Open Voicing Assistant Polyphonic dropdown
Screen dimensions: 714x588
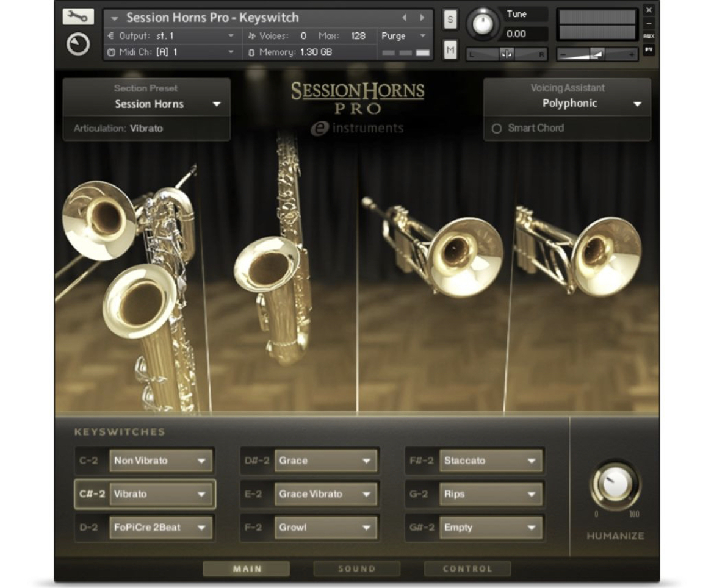click(x=568, y=103)
